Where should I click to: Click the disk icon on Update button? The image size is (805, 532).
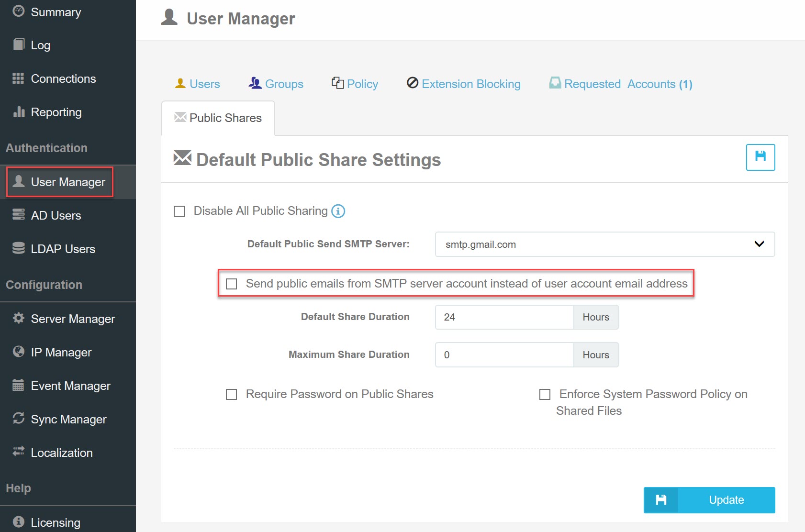pos(661,500)
